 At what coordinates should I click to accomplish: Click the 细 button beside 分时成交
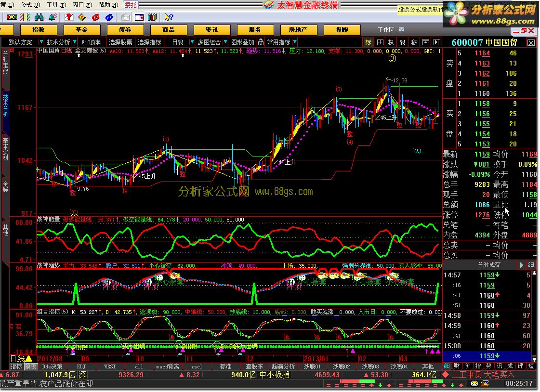pos(531,265)
